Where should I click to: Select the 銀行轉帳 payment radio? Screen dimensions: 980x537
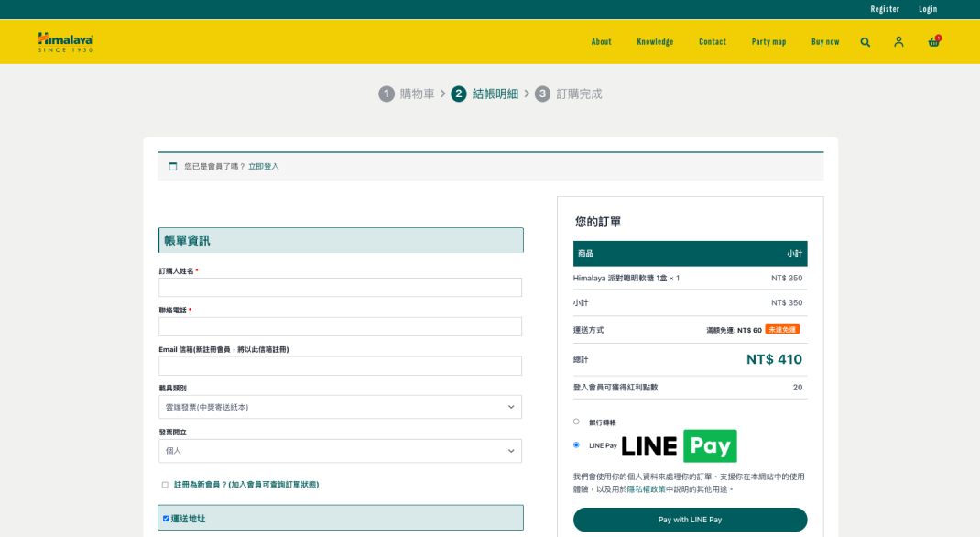[x=576, y=422]
